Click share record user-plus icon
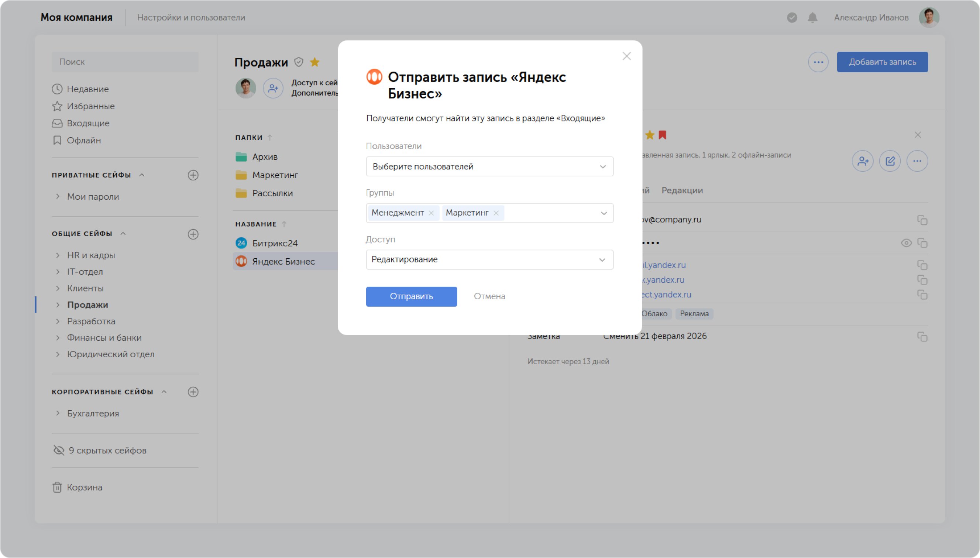Screen dimensions: 980x558 [x=862, y=161]
